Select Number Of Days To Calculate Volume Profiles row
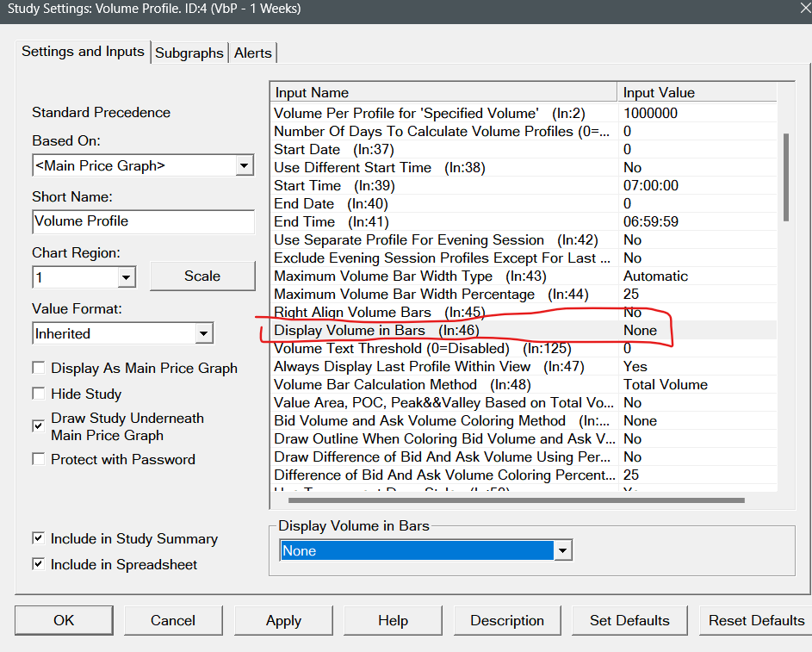The height and width of the screenshot is (652, 812). [x=524, y=132]
